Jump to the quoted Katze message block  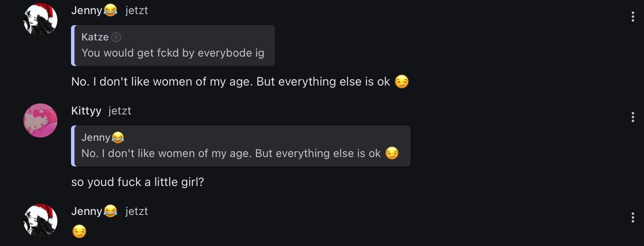173,53
